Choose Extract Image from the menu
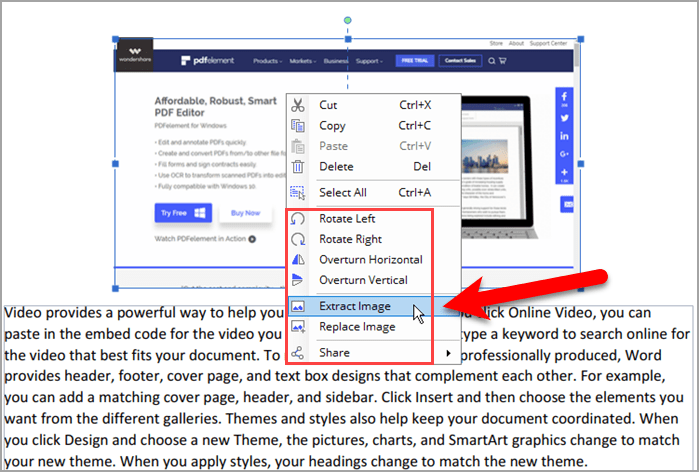Viewport: 699px width, 472px height. click(374, 306)
